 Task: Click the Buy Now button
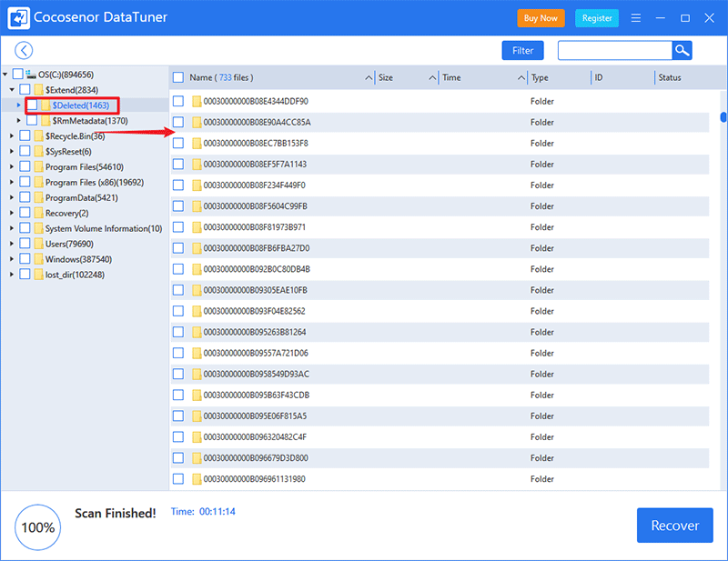(x=541, y=18)
